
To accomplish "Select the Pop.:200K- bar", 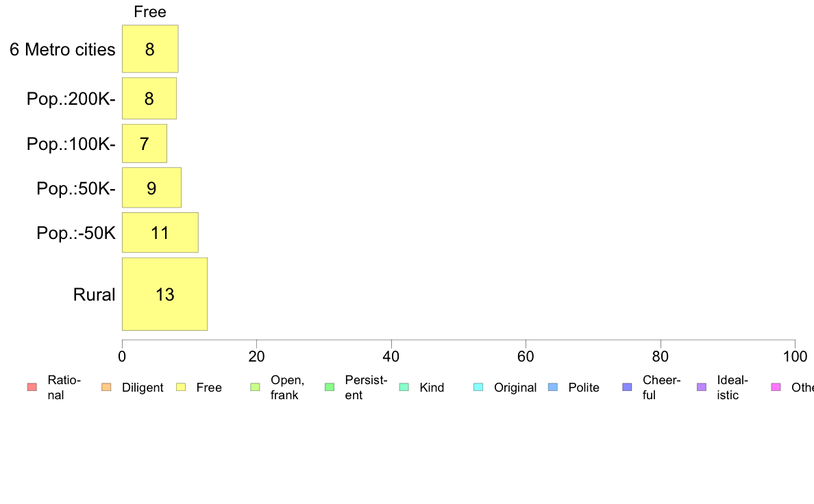I will click(x=149, y=99).
